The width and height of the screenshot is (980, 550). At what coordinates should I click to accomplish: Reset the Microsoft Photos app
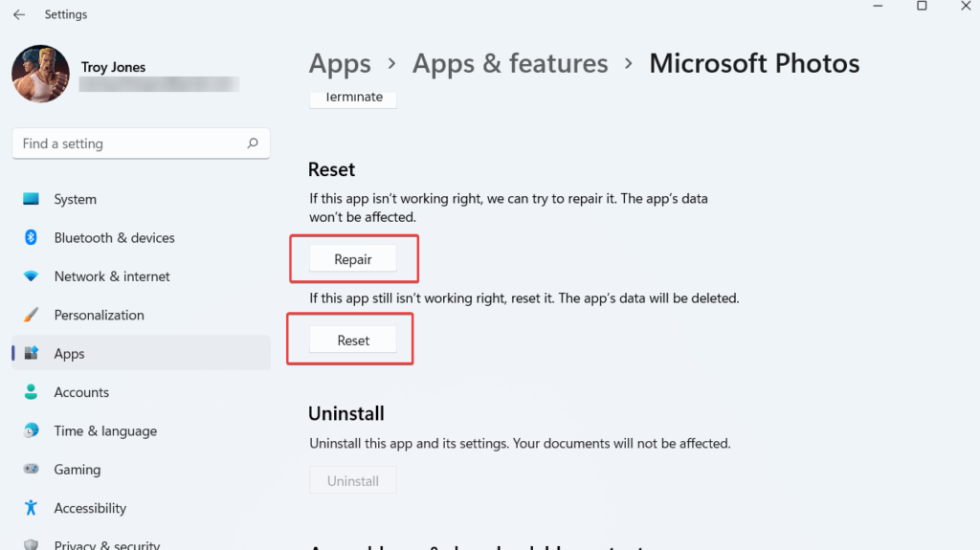(353, 340)
